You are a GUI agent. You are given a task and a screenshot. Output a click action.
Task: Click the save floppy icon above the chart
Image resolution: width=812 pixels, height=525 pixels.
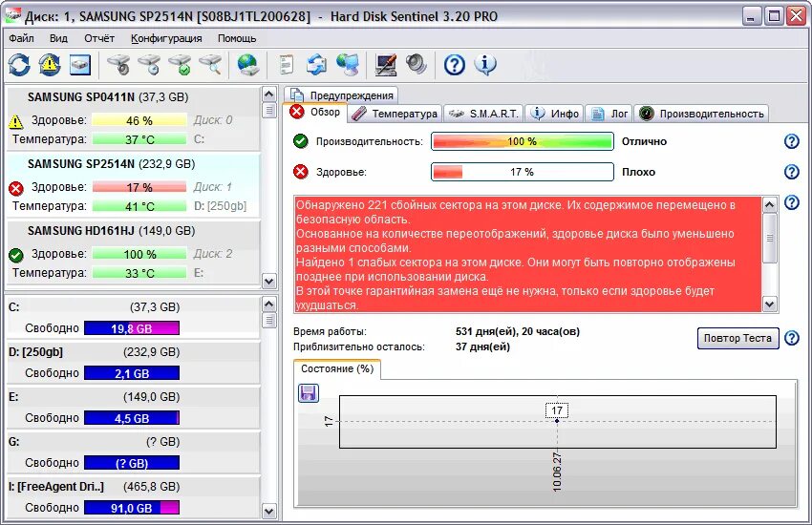(309, 393)
